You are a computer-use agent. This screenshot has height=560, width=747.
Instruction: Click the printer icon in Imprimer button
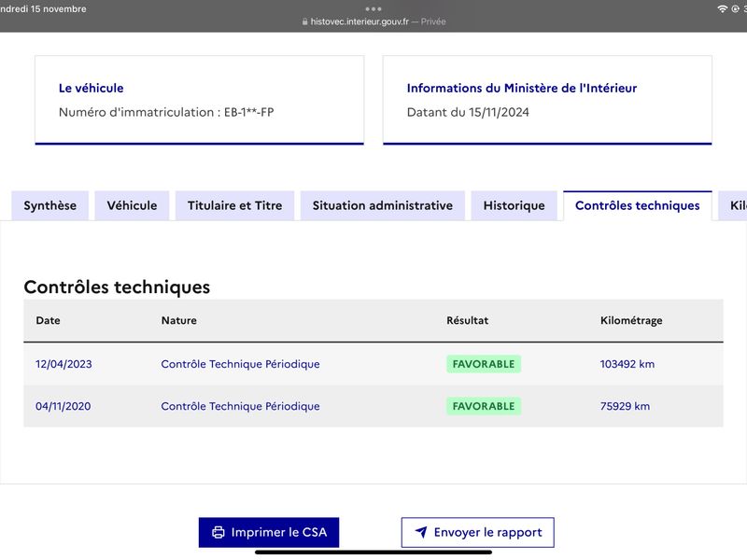click(x=218, y=532)
